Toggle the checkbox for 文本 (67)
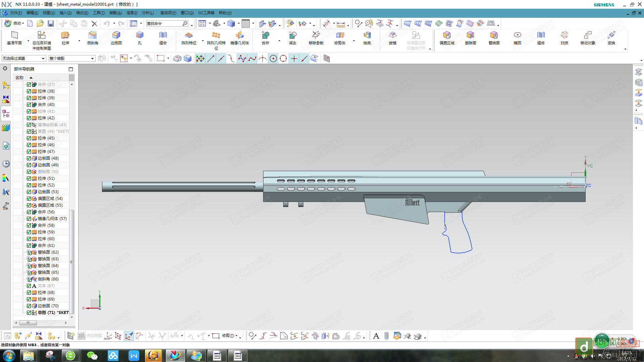 click(x=29, y=286)
